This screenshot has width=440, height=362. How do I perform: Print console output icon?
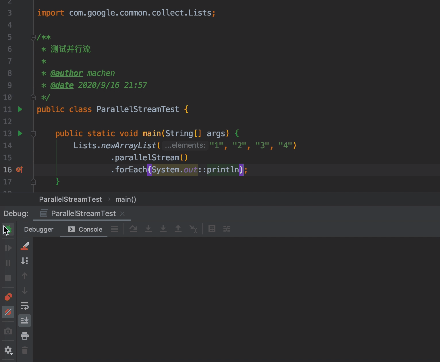tap(25, 336)
